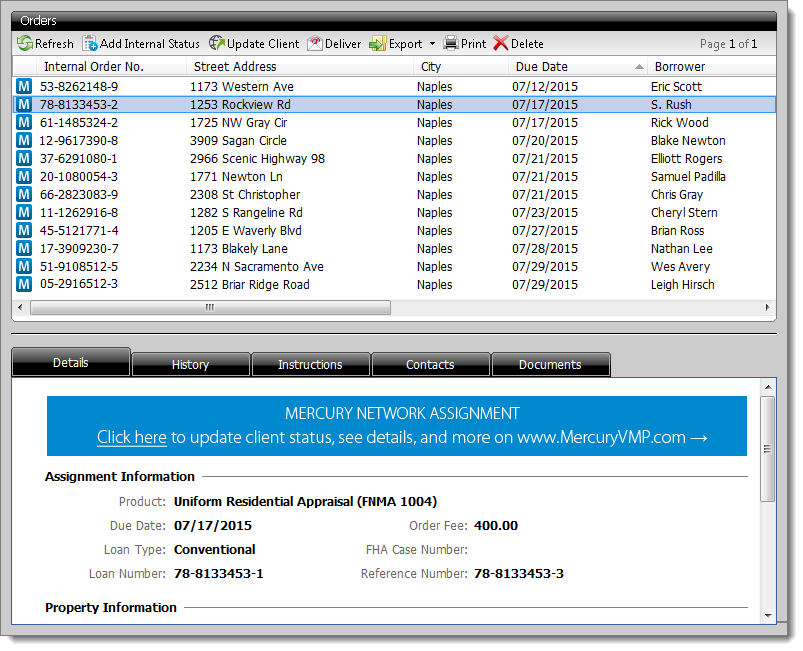Click the vertical scrollbar thumb in Details pane
This screenshot has width=803, height=651.
point(767,449)
